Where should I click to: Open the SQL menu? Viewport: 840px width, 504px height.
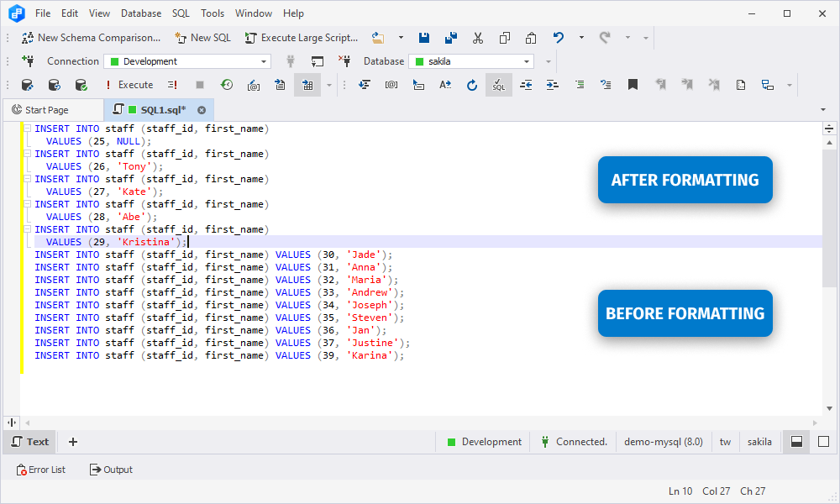click(181, 13)
